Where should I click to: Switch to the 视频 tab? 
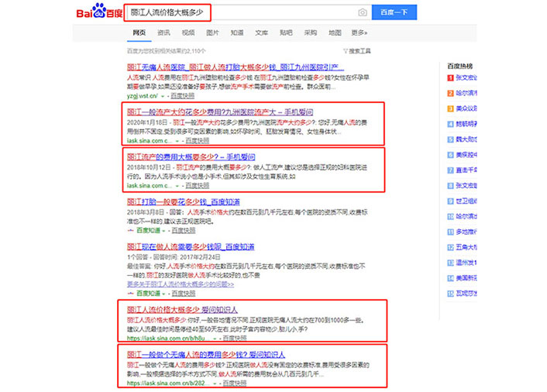tap(188, 33)
